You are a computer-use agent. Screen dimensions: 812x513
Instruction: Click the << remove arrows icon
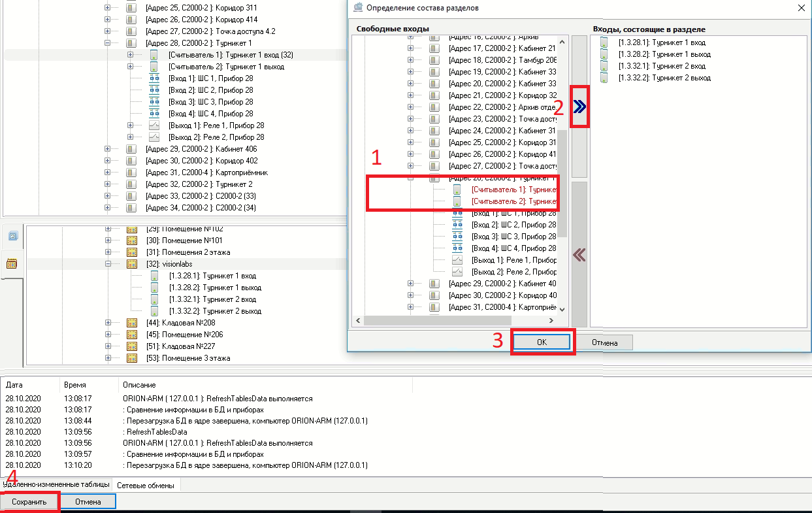[x=579, y=254]
